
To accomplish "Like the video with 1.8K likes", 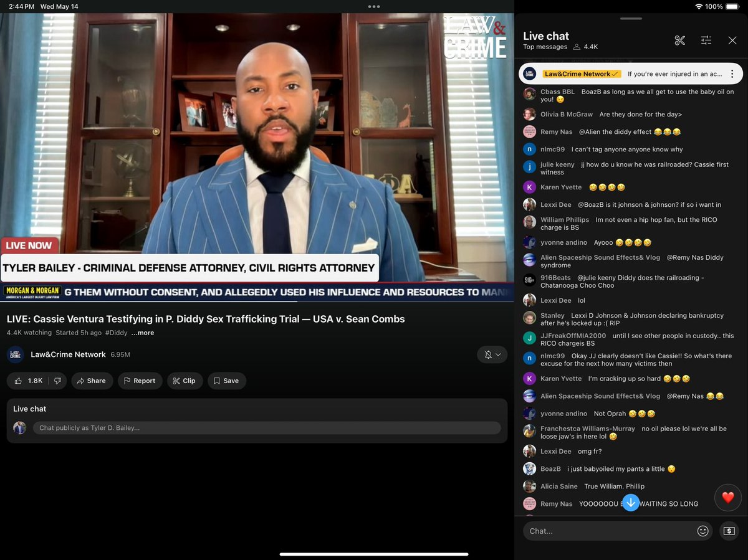I will pyautogui.click(x=28, y=381).
